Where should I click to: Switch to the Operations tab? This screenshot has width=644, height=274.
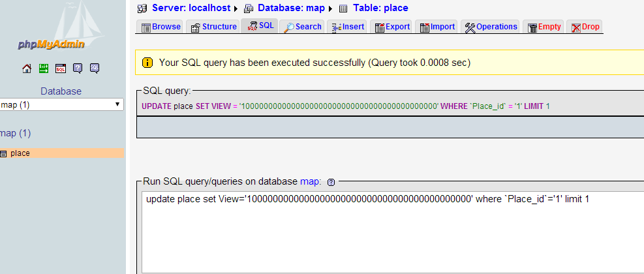(x=491, y=27)
